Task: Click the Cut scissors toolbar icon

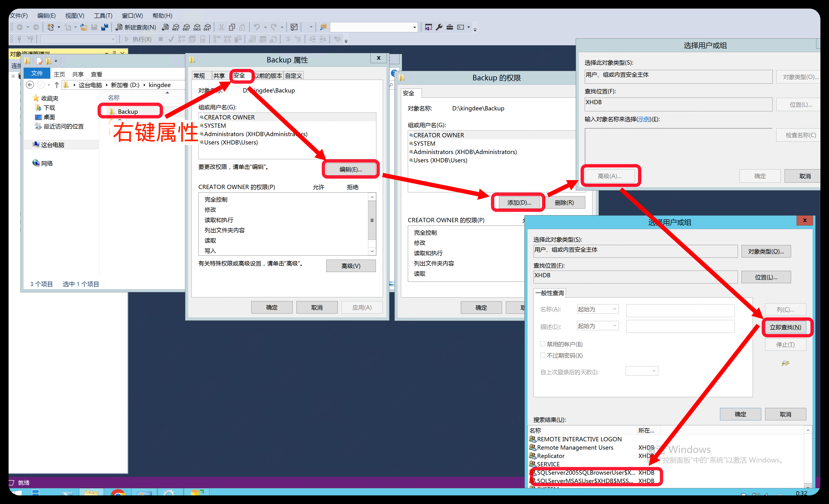Action: click(x=221, y=27)
